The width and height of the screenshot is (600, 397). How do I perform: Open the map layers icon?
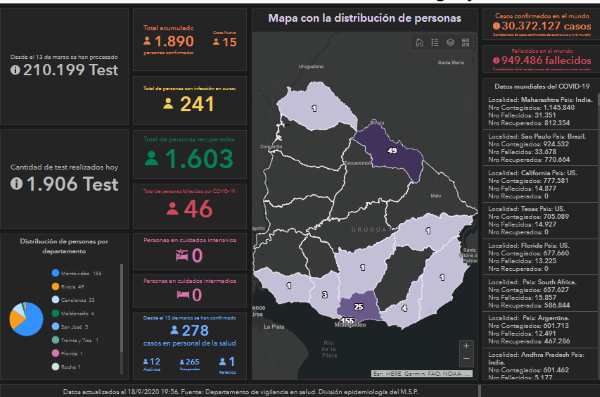click(450, 42)
